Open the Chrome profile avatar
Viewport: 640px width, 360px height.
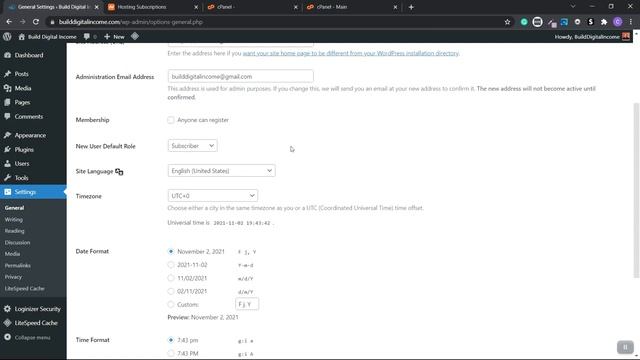tap(618, 22)
